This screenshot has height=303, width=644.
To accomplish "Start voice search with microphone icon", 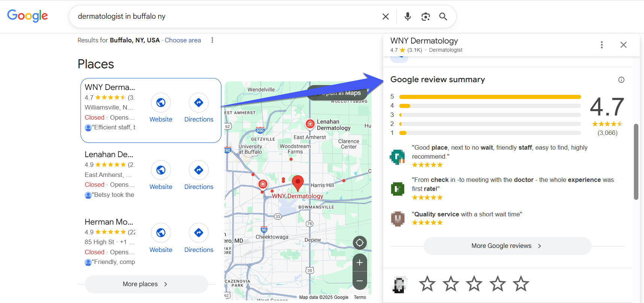I will 408,16.
